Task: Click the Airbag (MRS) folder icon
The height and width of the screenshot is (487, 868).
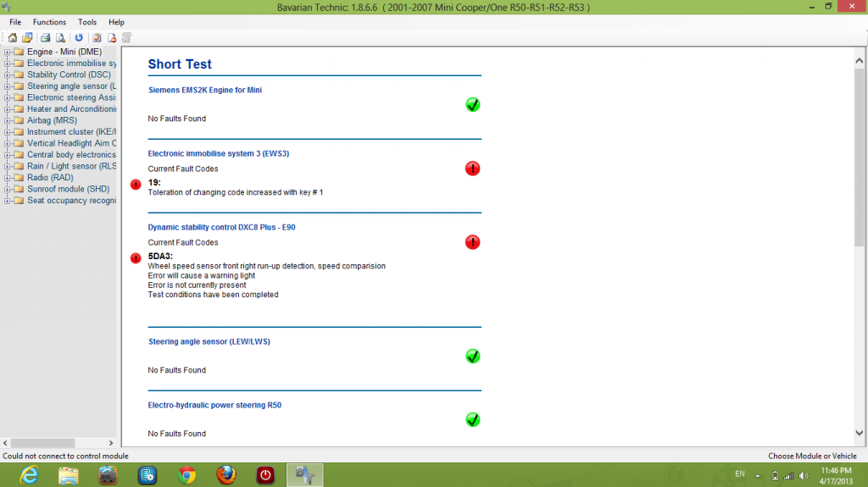Action: coord(19,120)
